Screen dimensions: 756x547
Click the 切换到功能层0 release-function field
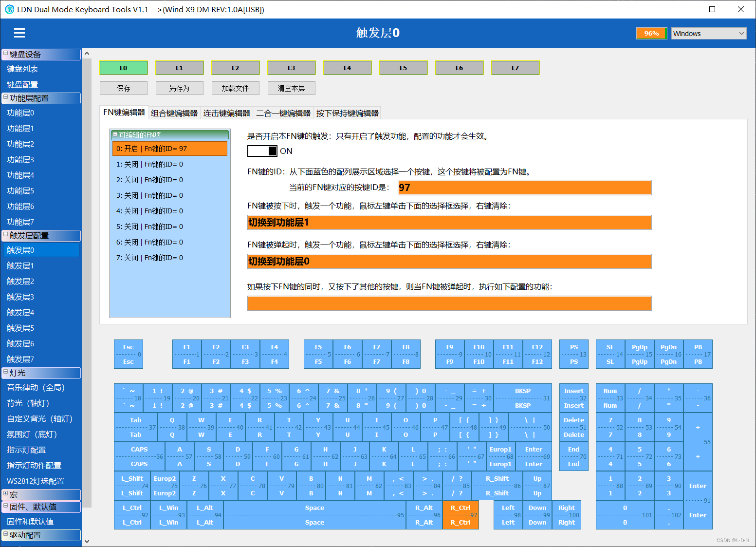coord(449,262)
